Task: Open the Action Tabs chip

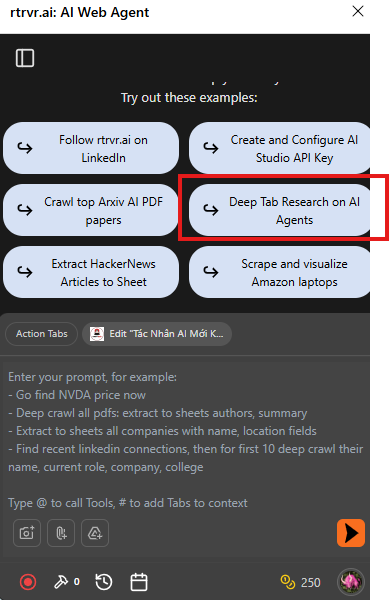Action: tap(41, 334)
